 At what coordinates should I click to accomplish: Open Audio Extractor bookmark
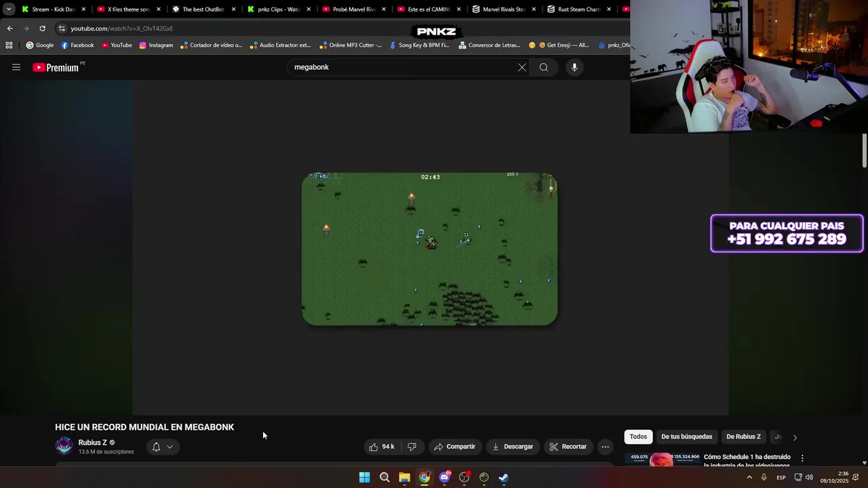281,45
